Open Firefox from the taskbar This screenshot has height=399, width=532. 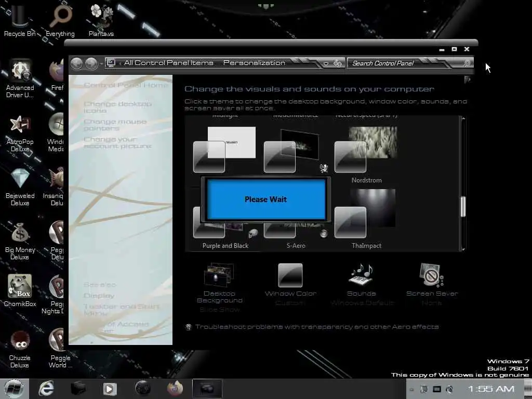pyautogui.click(x=175, y=389)
